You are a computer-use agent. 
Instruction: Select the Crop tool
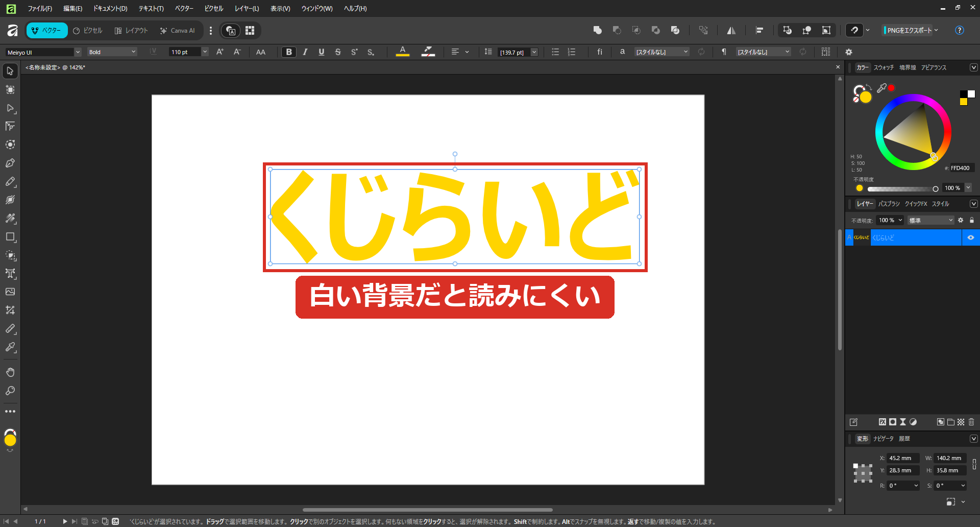pyautogui.click(x=10, y=310)
